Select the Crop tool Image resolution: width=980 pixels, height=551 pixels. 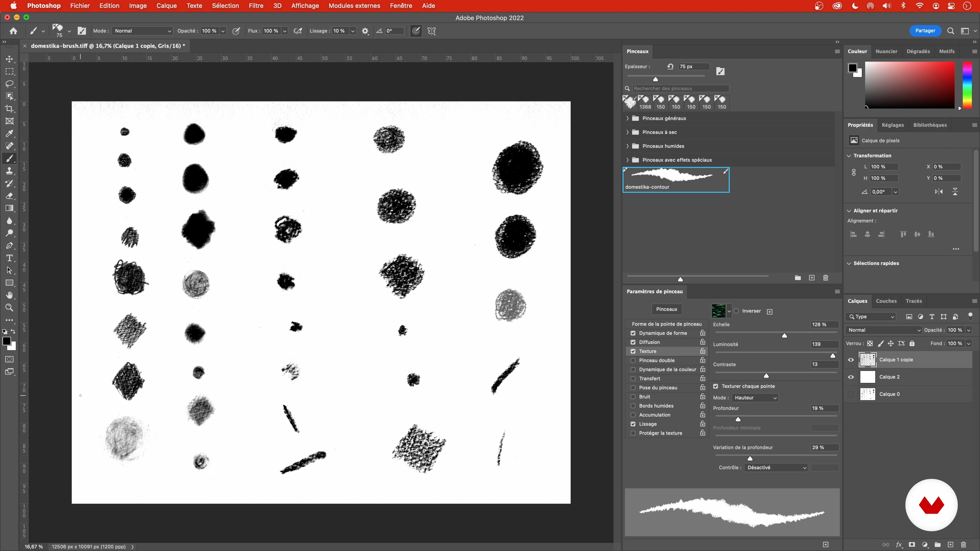pyautogui.click(x=9, y=109)
